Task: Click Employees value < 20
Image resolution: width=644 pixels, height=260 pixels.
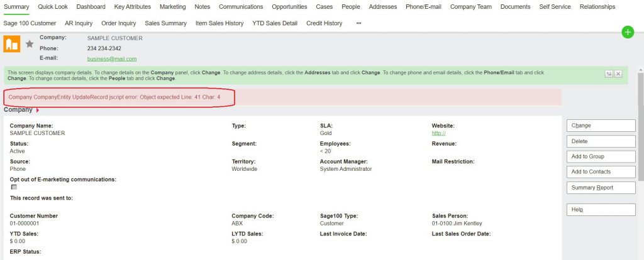Action: [325, 151]
